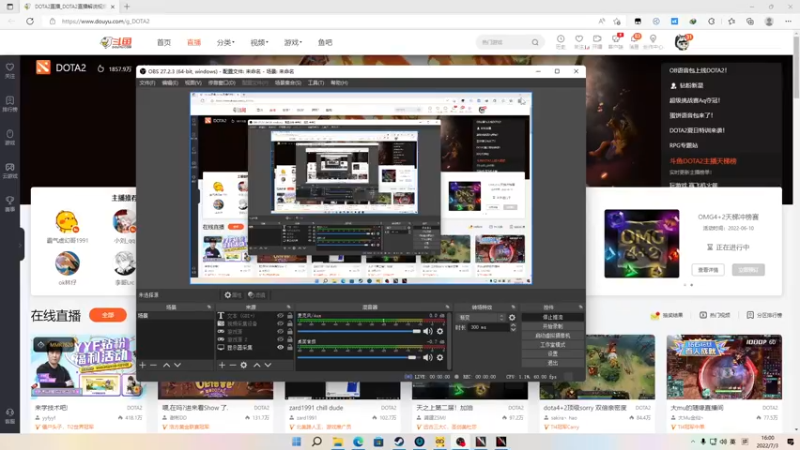Click browser refresh button
The image size is (800, 450).
pos(30,21)
